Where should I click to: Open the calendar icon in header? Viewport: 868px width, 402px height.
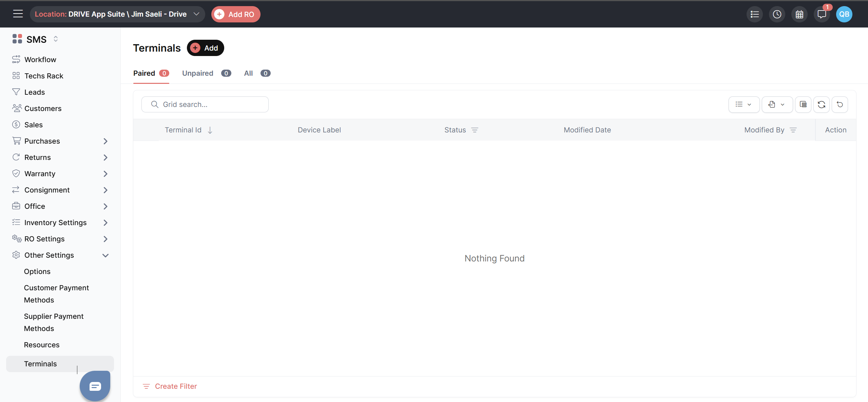point(799,14)
